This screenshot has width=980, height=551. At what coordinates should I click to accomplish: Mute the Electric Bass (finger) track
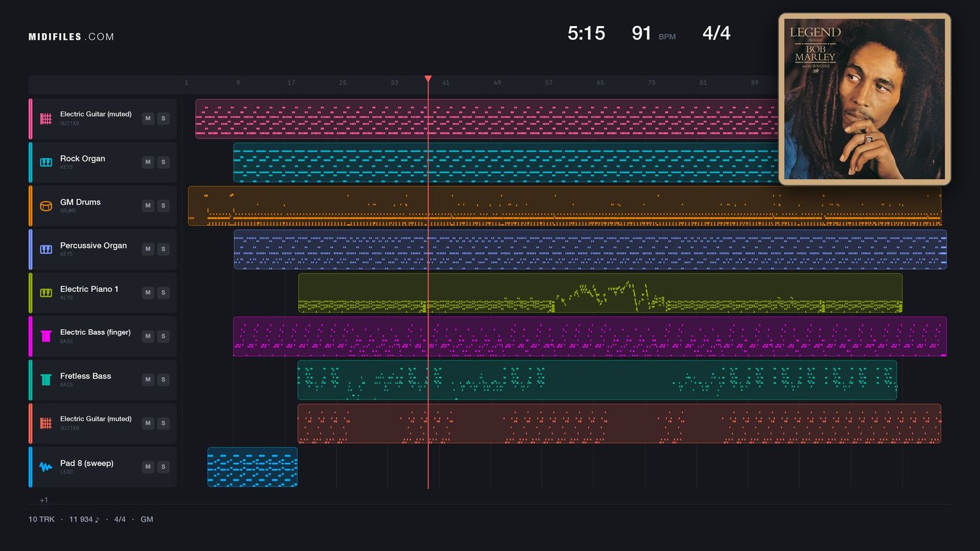coord(148,336)
